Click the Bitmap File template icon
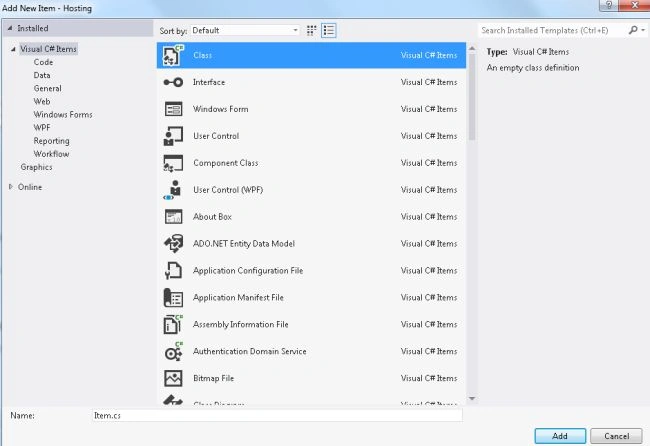 click(173, 378)
